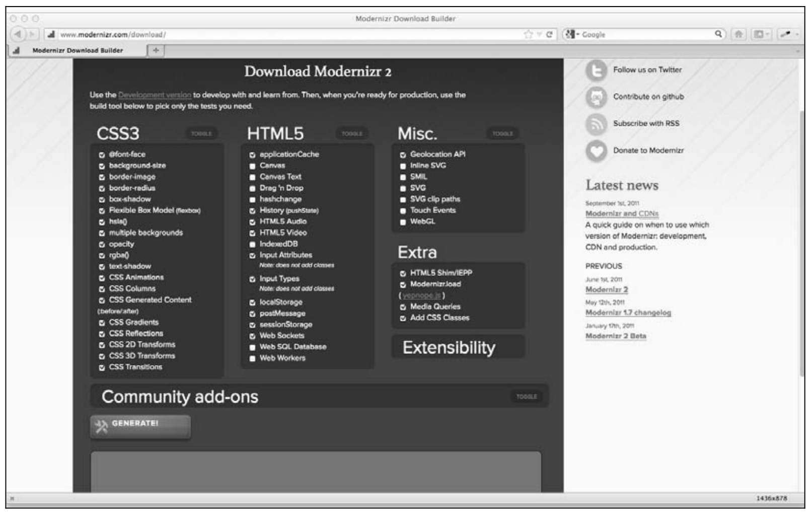Click the browser back arrow button
Image resolution: width=812 pixels, height=517 pixels.
(18, 34)
